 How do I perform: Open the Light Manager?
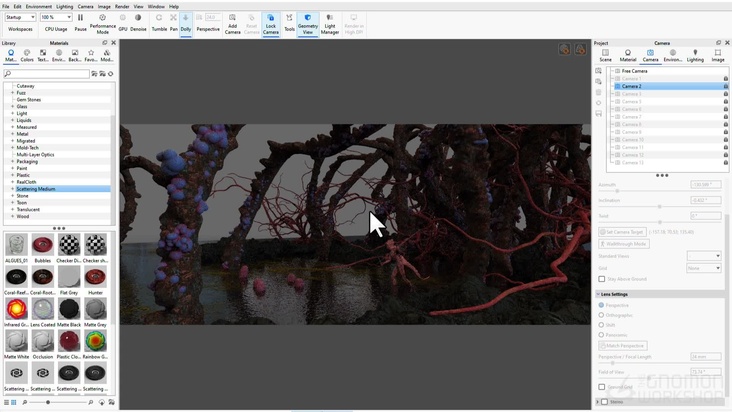coord(330,23)
